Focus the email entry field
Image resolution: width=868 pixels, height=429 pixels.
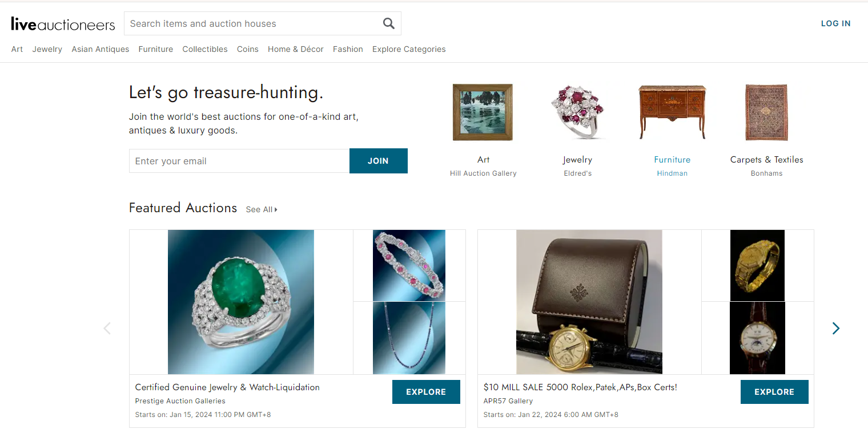tap(239, 161)
